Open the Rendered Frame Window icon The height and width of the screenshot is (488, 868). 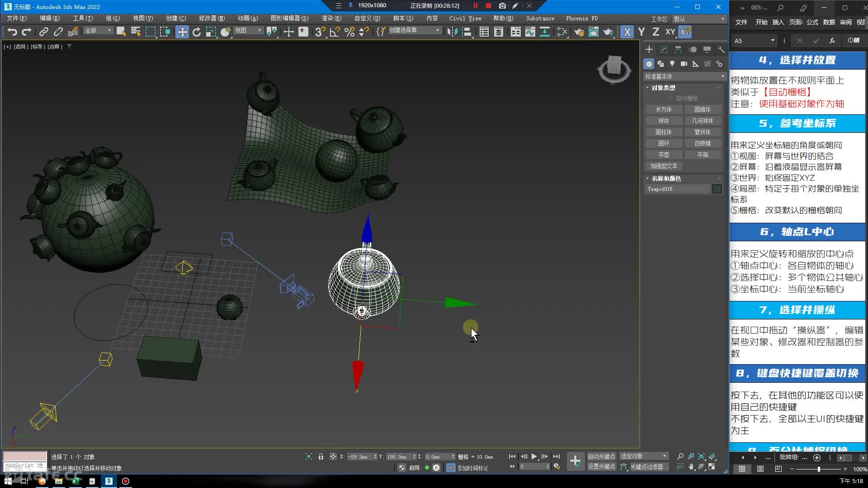[593, 32]
